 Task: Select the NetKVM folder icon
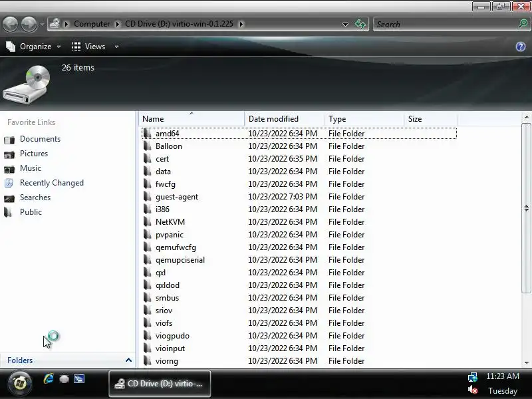147,222
